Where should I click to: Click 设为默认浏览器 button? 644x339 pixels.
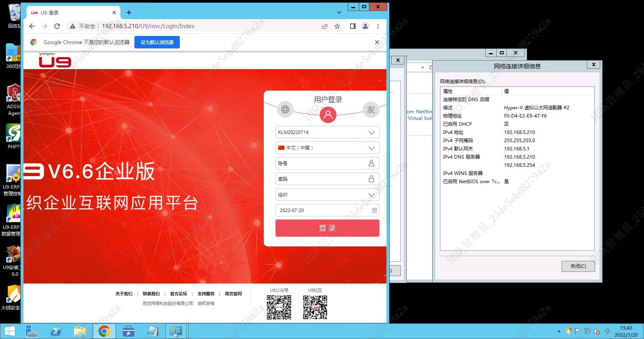pos(157,42)
